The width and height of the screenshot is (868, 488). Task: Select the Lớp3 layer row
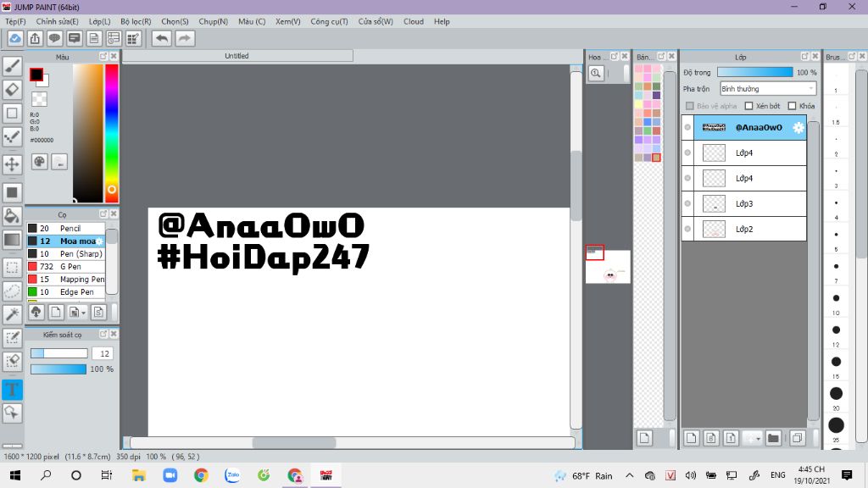[x=744, y=203]
